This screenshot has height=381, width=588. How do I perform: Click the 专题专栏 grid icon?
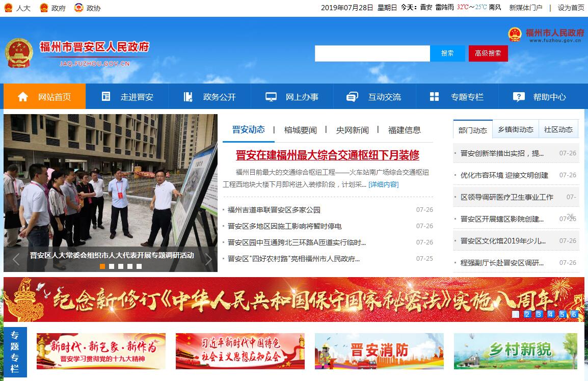coord(434,97)
